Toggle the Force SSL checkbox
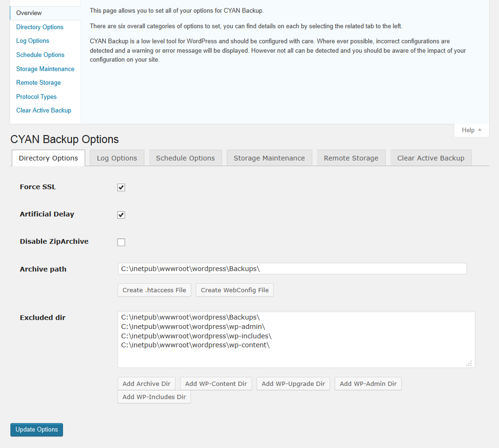499x448 pixels. [121, 187]
